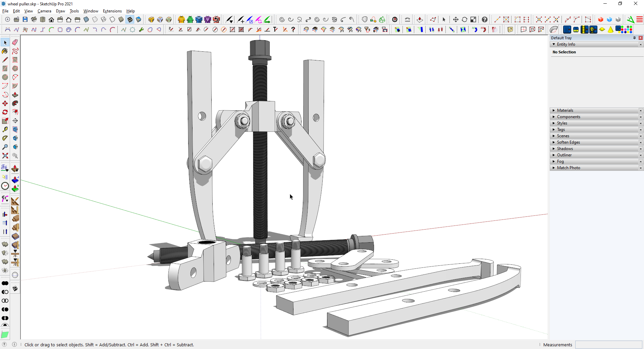Enable Wireframe face style
The image size is (644, 349).
(x=104, y=19)
